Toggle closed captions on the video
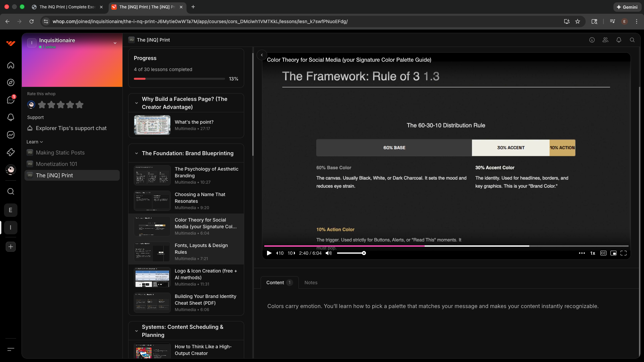The width and height of the screenshot is (644, 362). click(603, 253)
